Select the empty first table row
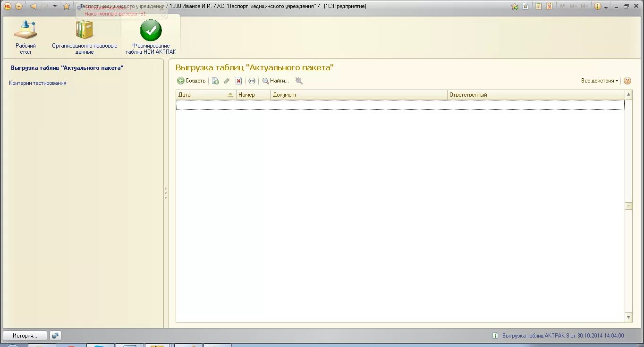644x347 pixels. [x=400, y=105]
